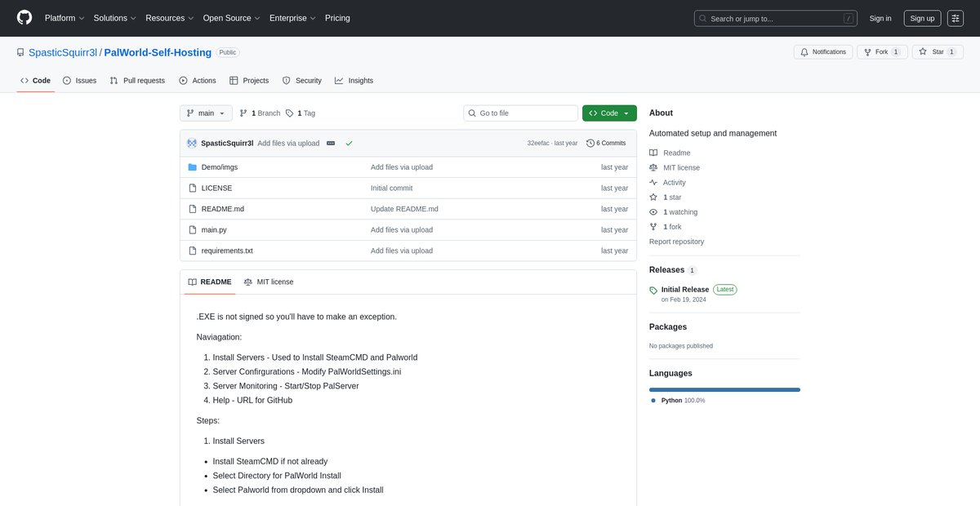Click the Demo/imgs folder icon
Viewport: 980px width, 506px height.
[193, 167]
